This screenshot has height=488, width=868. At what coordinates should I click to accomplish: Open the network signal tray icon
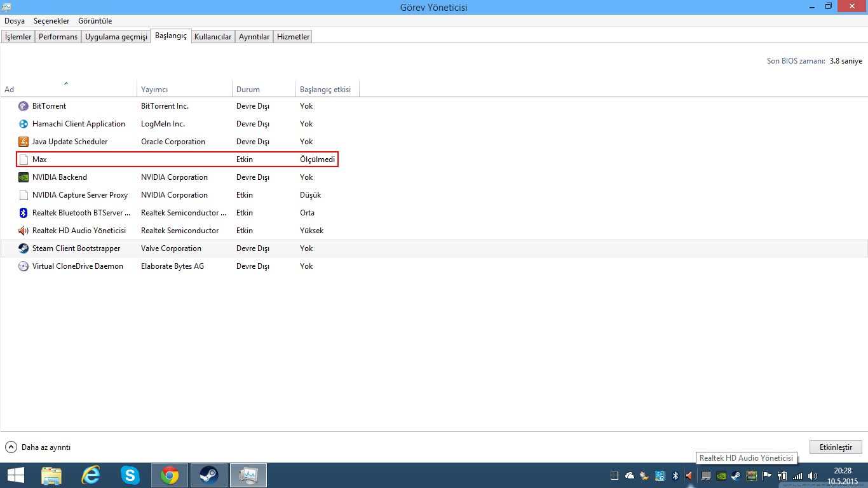[x=797, y=475]
